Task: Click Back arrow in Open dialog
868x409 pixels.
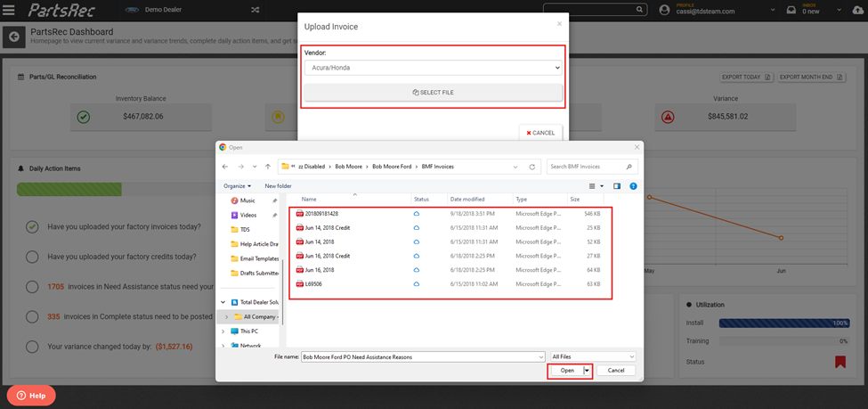Action: click(x=224, y=167)
